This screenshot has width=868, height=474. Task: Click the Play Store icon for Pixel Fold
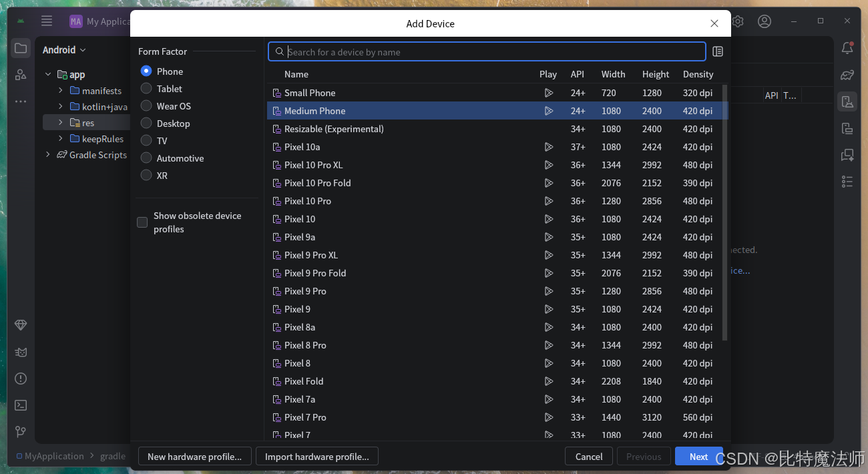(x=549, y=381)
